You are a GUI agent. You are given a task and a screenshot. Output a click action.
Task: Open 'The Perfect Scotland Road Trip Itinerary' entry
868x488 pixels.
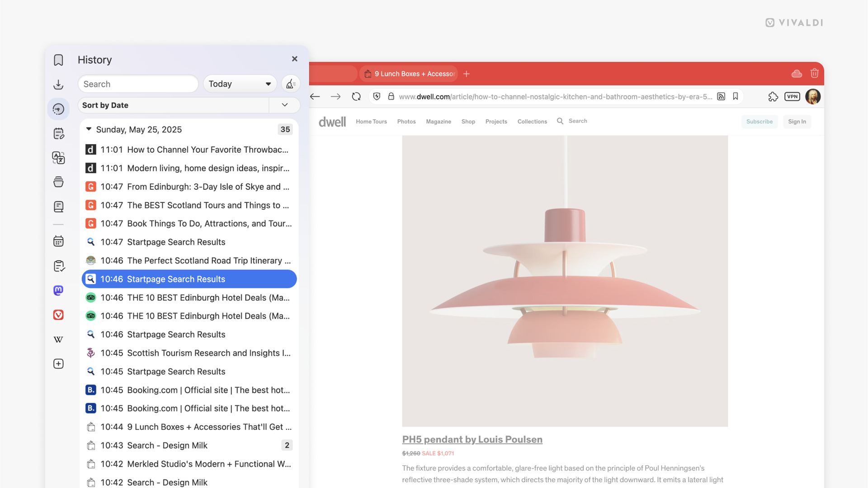[189, 261]
